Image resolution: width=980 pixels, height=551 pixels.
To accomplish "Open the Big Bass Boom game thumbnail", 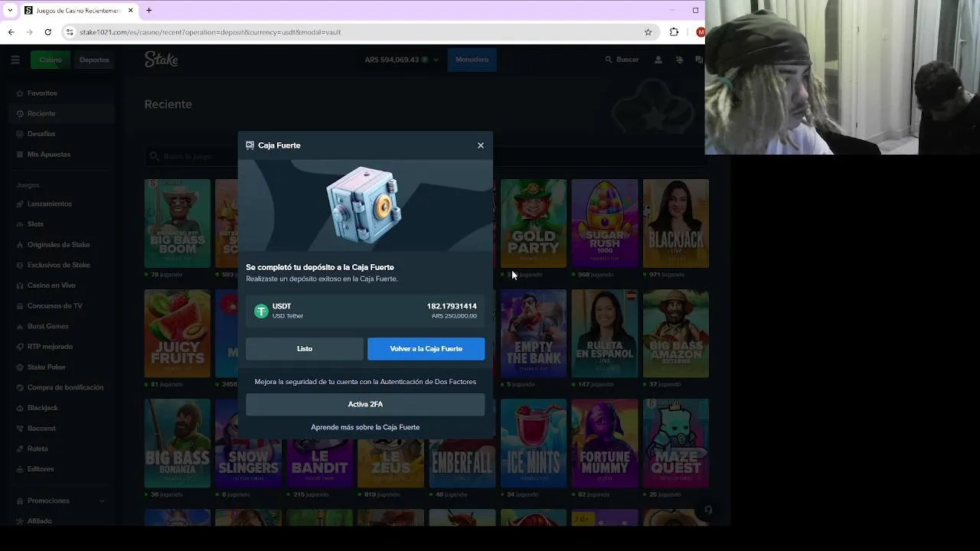I will point(178,223).
